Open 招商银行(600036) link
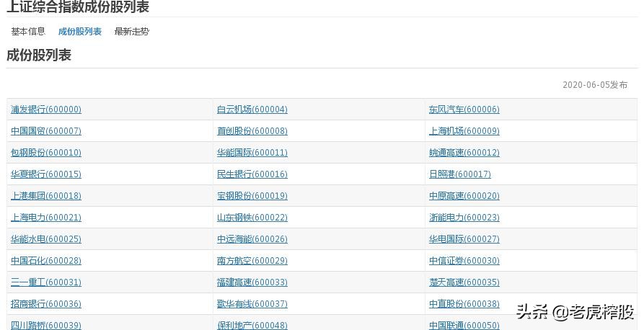 [46, 304]
